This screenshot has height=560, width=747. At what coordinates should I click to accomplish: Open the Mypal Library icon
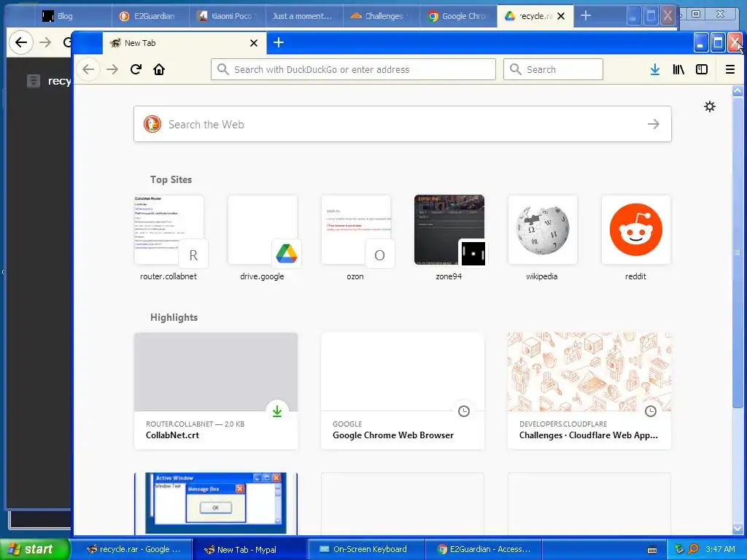coord(678,69)
